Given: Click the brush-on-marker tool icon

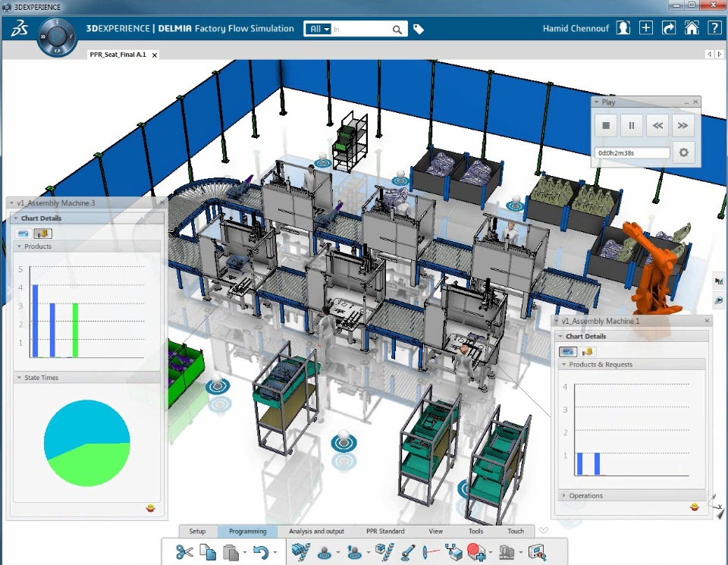Looking at the screenshot, I should (x=408, y=552).
